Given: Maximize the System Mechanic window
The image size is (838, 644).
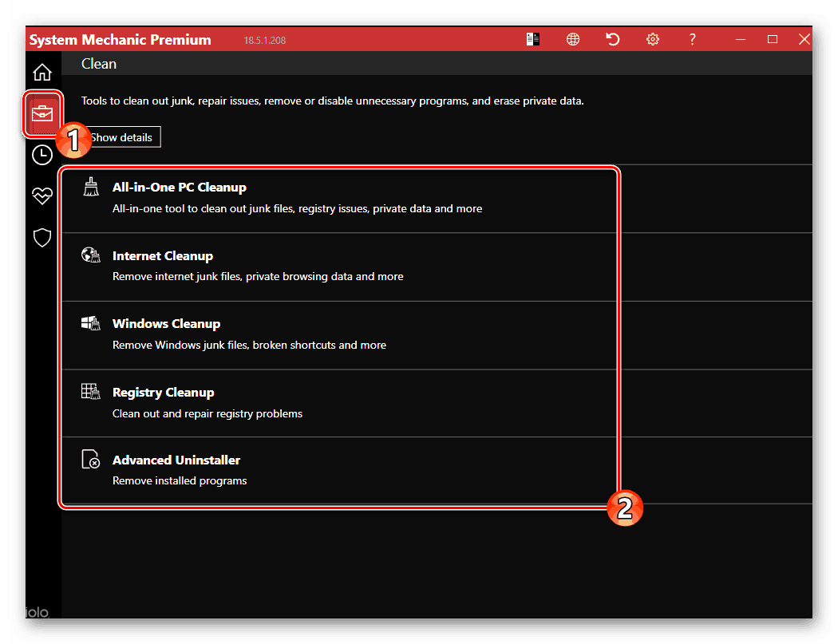Looking at the screenshot, I should (x=773, y=39).
